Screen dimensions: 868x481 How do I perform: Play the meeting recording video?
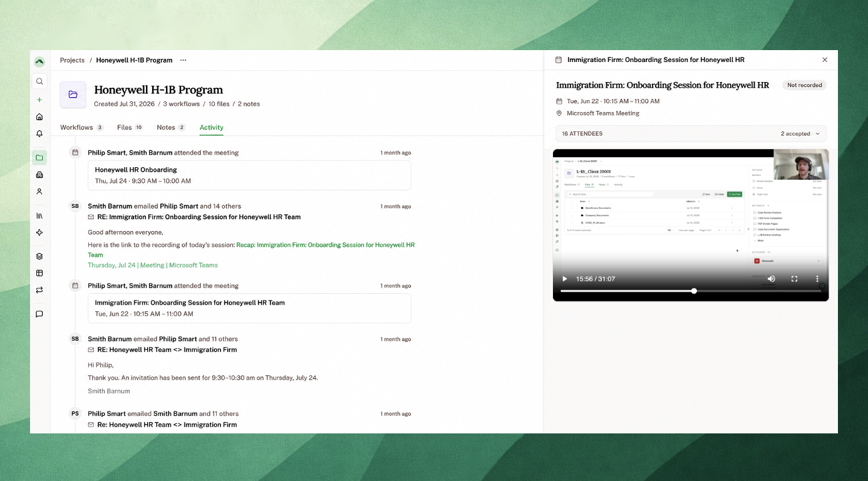point(564,279)
